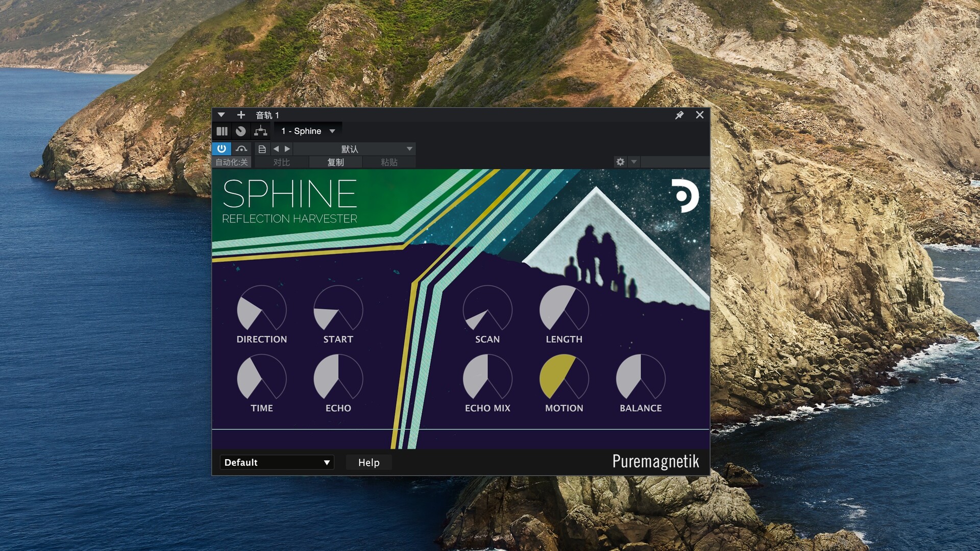Click the 对比 compare button
The width and height of the screenshot is (980, 551).
[x=281, y=162]
